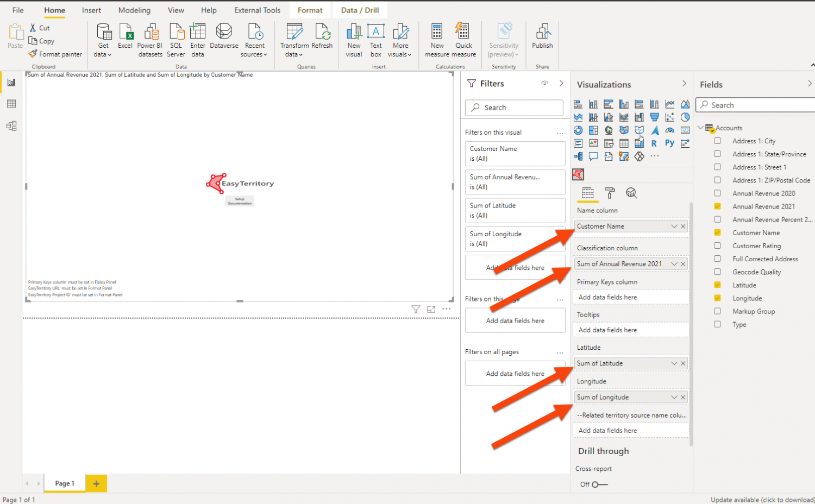Collapse the Accounts table in Fields pane

pyautogui.click(x=702, y=128)
